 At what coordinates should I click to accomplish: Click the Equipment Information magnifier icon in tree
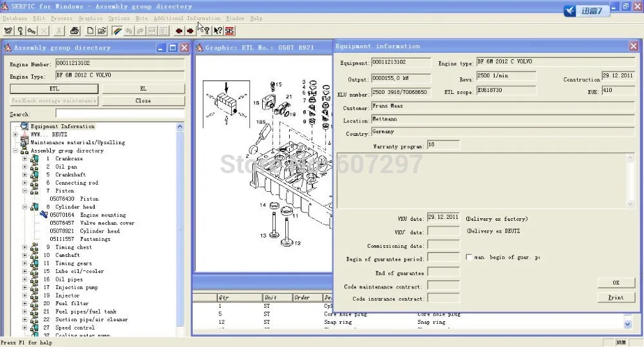tap(24, 126)
